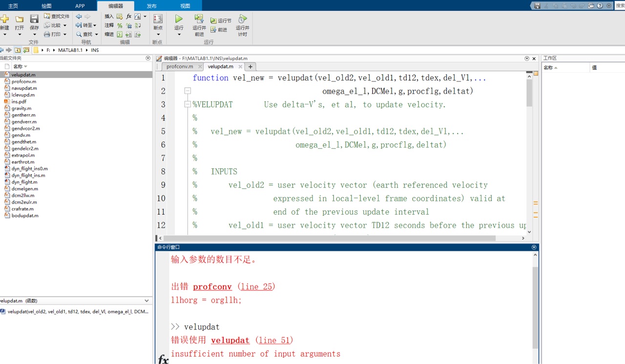
Task: Click the Up One Level folder icon in address bar
Action: coord(18,50)
